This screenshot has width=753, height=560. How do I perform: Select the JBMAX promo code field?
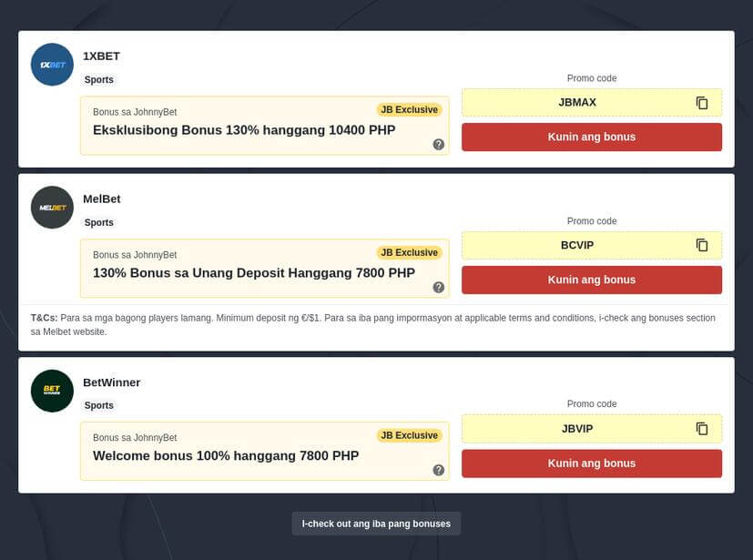pyautogui.click(x=576, y=102)
